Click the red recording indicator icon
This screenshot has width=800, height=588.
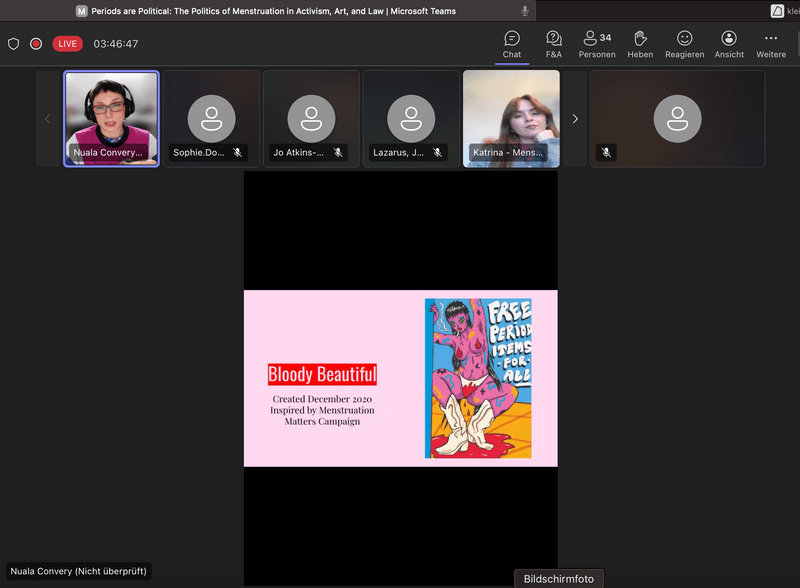pos(36,44)
